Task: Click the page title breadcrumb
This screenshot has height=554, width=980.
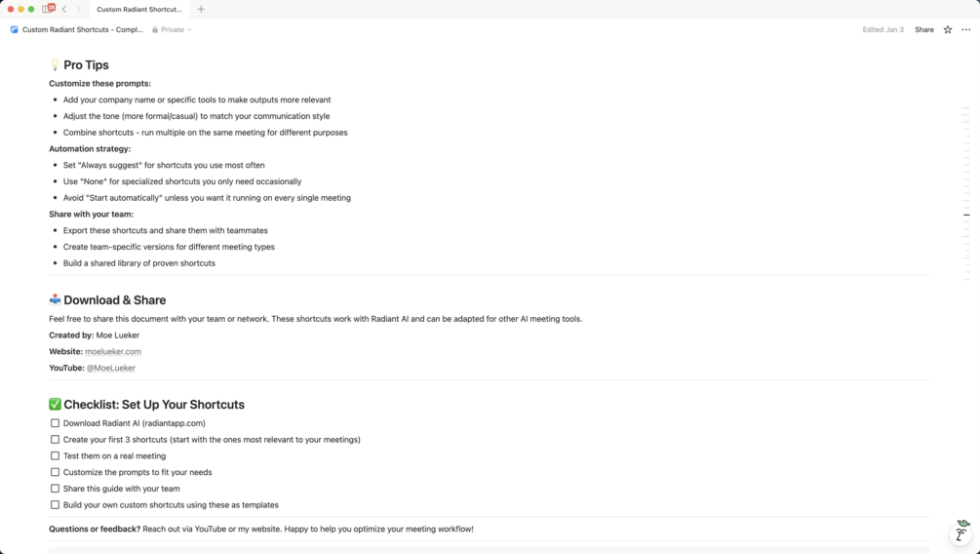Action: pyautogui.click(x=82, y=29)
